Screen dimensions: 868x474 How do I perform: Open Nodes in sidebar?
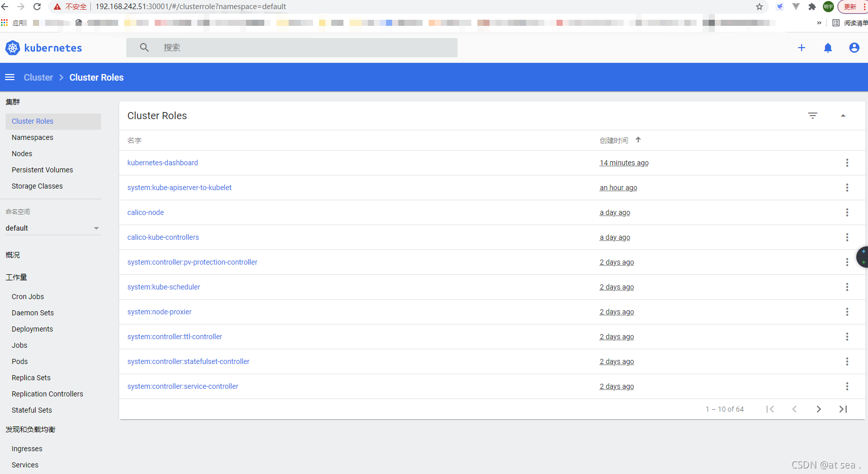click(x=22, y=154)
